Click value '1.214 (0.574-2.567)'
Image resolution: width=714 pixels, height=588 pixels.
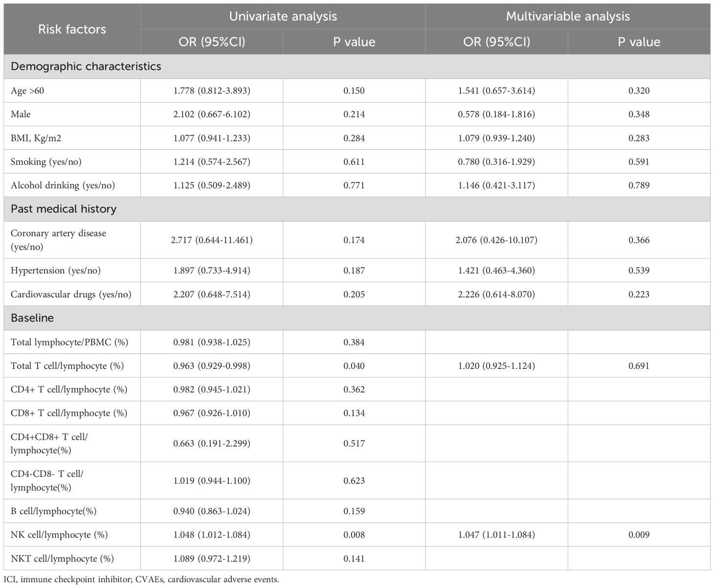tap(212, 161)
